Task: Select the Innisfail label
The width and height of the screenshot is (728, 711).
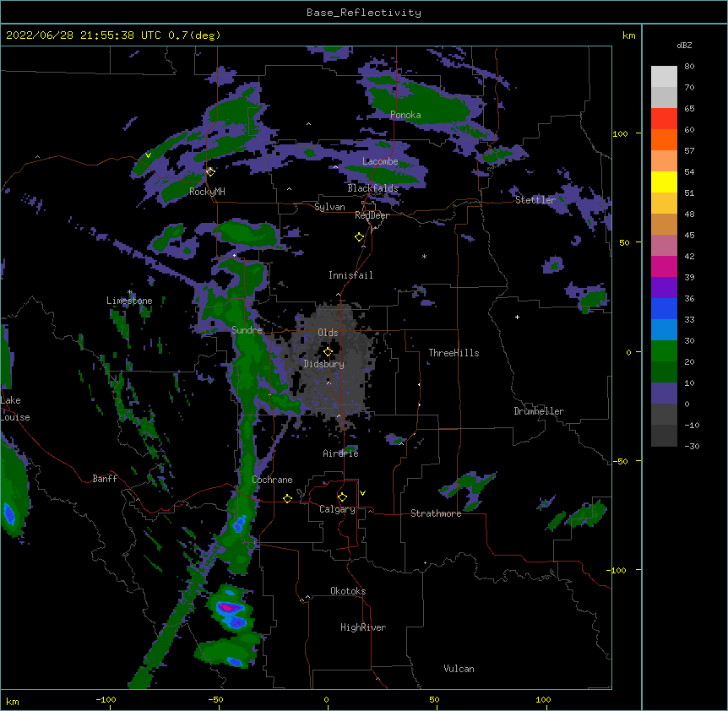Action: [350, 275]
